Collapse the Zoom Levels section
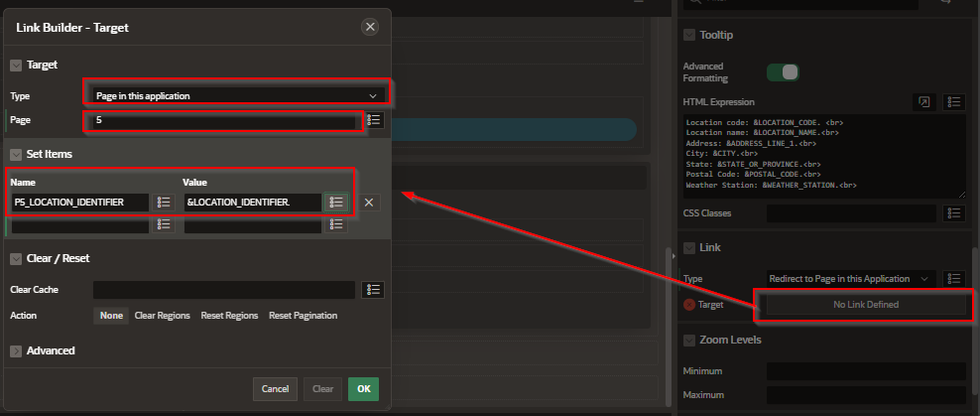 tap(688, 341)
